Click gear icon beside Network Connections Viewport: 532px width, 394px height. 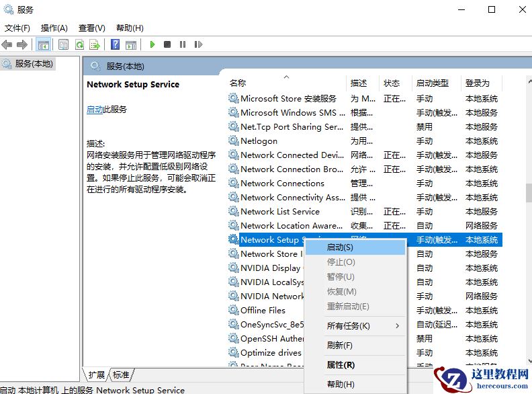234,183
